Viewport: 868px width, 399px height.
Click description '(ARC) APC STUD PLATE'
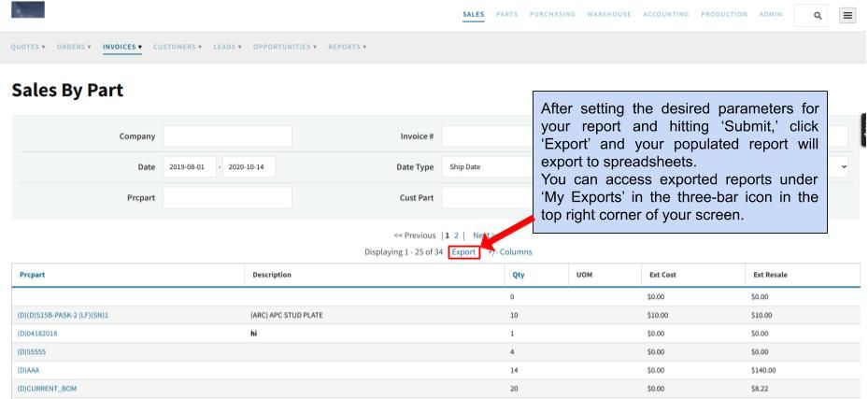tap(287, 315)
